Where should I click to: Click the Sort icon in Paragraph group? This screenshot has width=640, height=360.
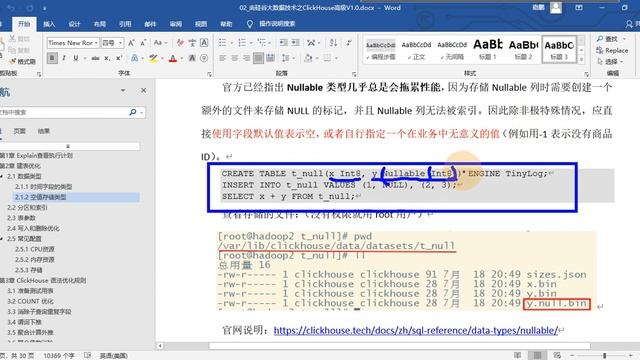[333, 42]
